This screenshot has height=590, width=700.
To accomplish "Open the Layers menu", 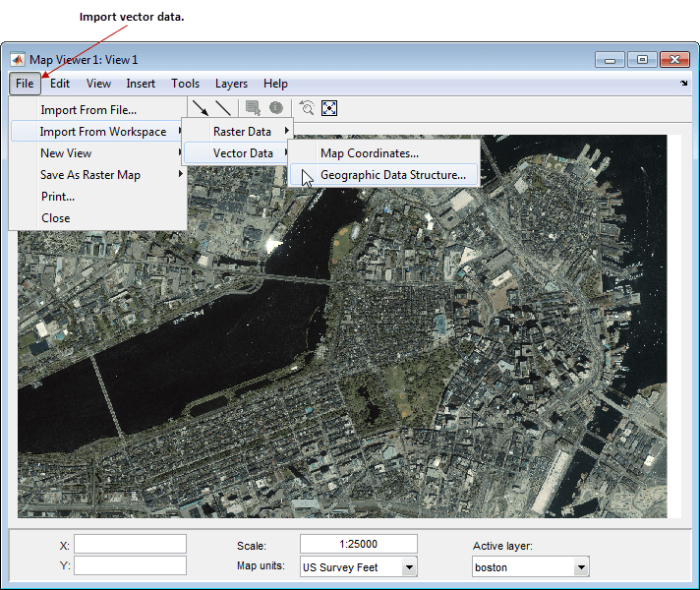I will point(231,85).
